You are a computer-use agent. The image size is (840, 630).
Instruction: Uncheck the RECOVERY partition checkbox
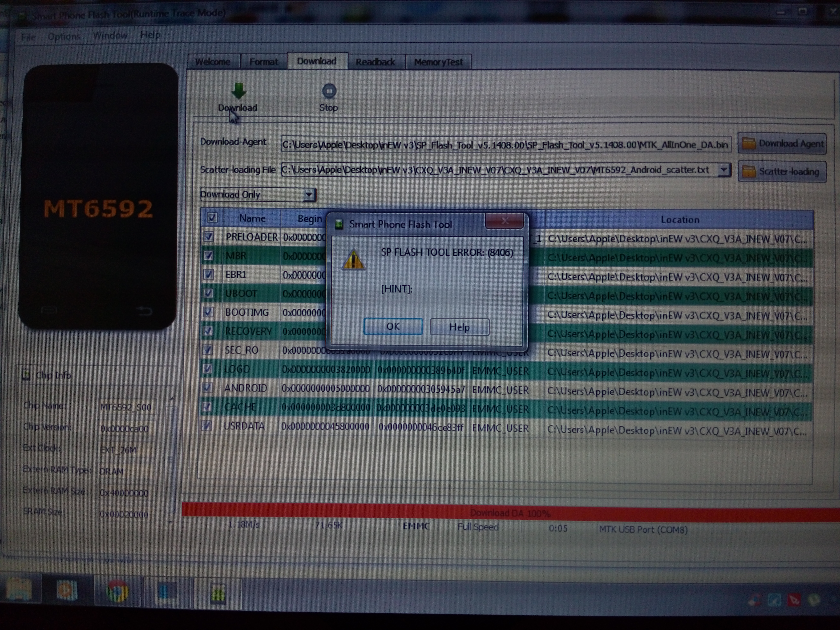click(x=208, y=331)
